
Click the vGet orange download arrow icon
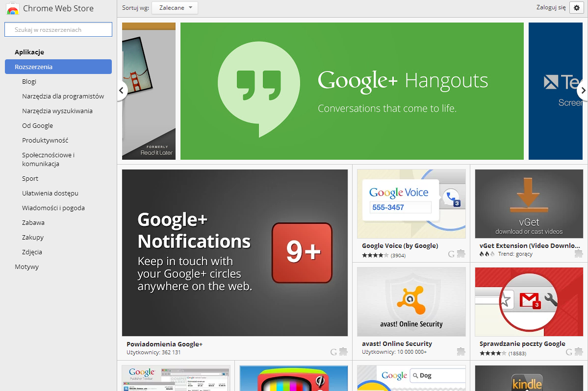pos(529,195)
